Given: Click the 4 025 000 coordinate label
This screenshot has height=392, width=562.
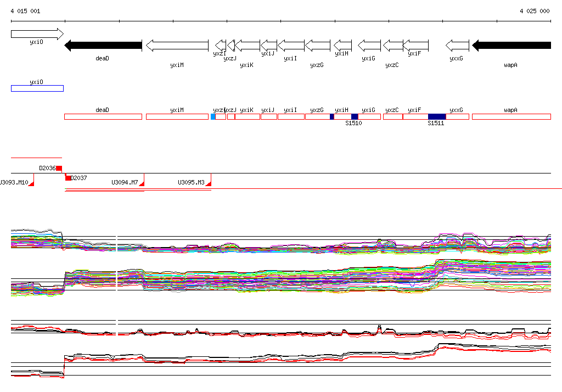Looking at the screenshot, I should [x=535, y=11].
